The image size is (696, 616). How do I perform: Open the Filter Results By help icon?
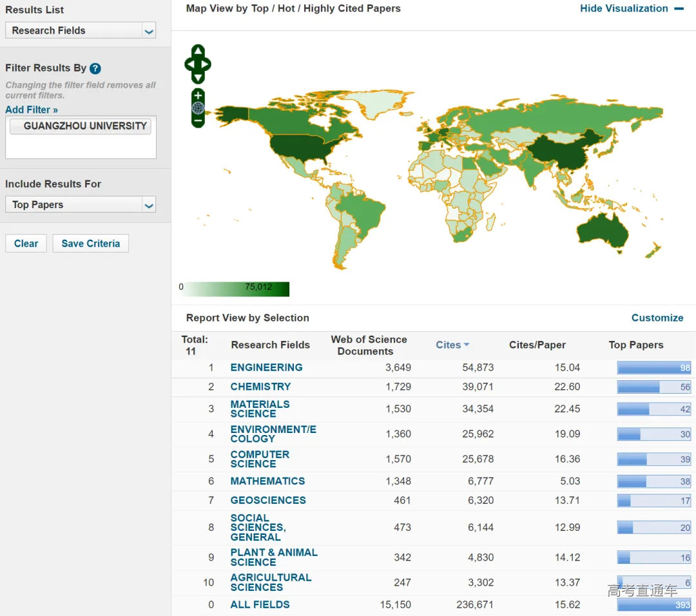click(x=95, y=68)
